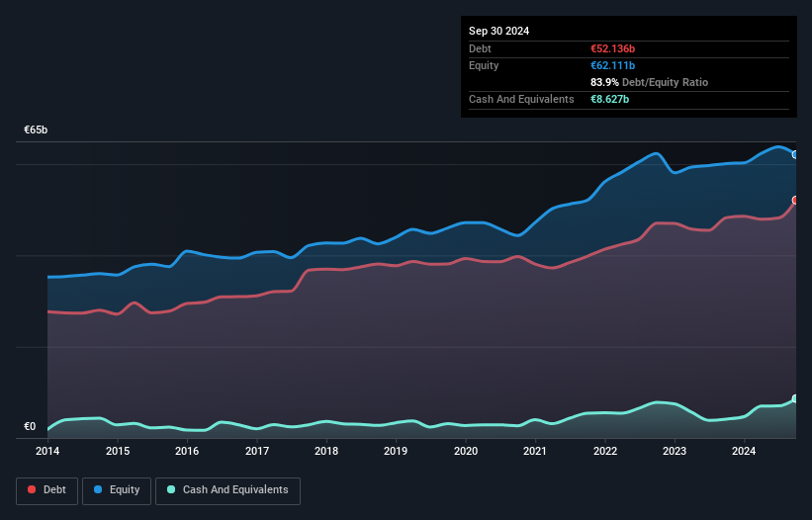Click the 2015 x-axis label
This screenshot has width=812, height=520.
point(118,451)
